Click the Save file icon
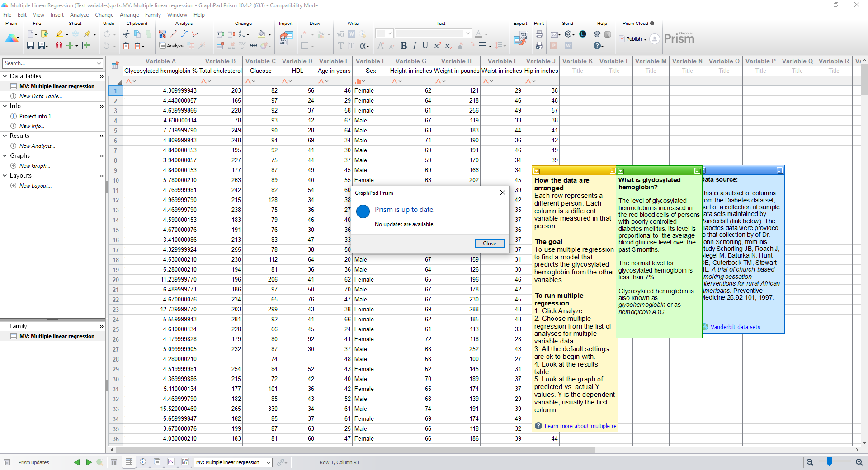Screen dimensions: 868x470 click(x=30, y=46)
